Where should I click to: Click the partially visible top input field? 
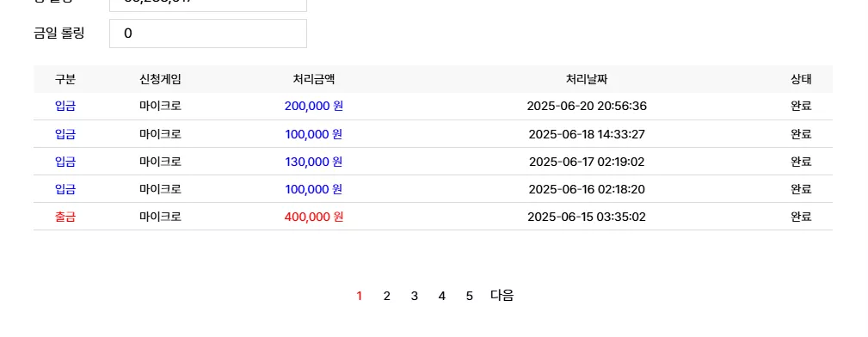(208, 5)
